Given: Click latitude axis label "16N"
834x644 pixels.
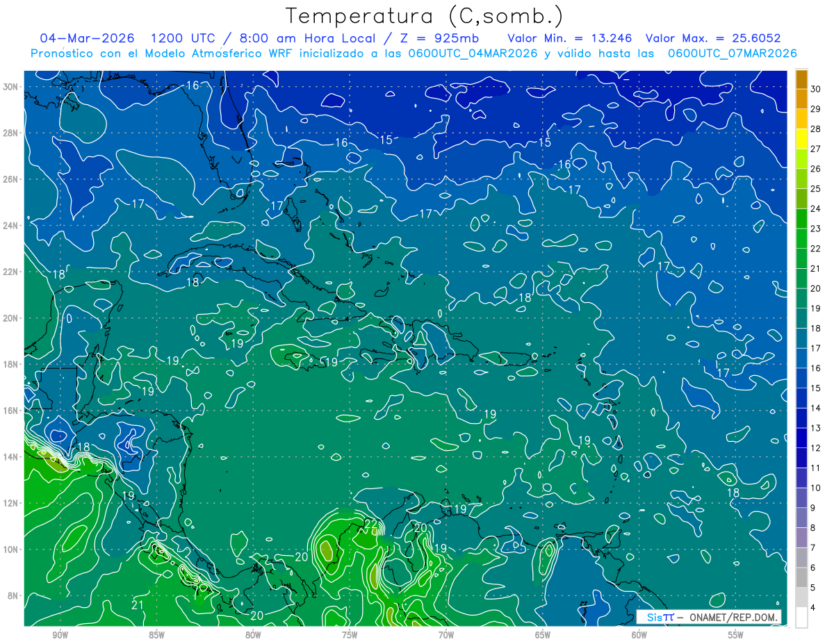Looking at the screenshot, I should [11, 411].
